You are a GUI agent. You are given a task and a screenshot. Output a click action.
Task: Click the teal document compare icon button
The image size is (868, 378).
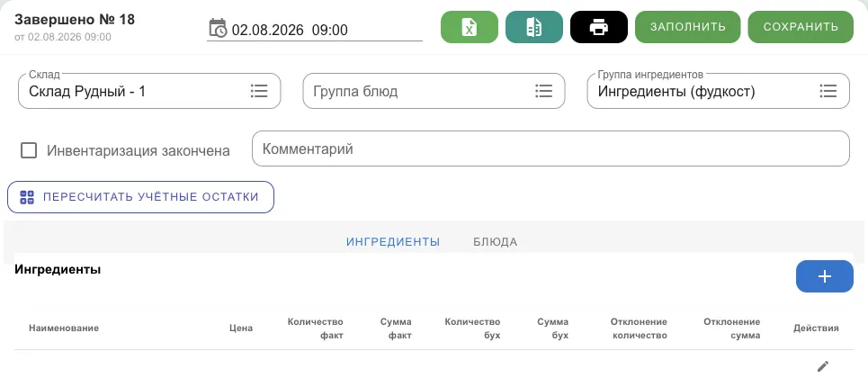534,27
